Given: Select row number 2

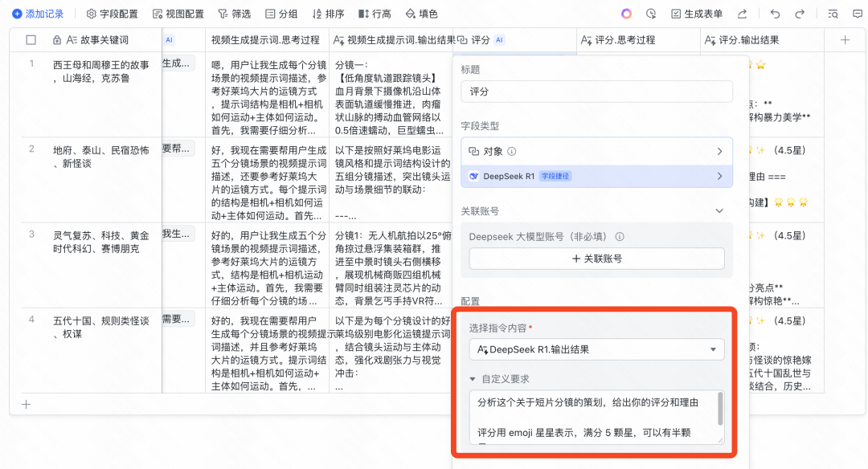Looking at the screenshot, I should pyautogui.click(x=31, y=149).
